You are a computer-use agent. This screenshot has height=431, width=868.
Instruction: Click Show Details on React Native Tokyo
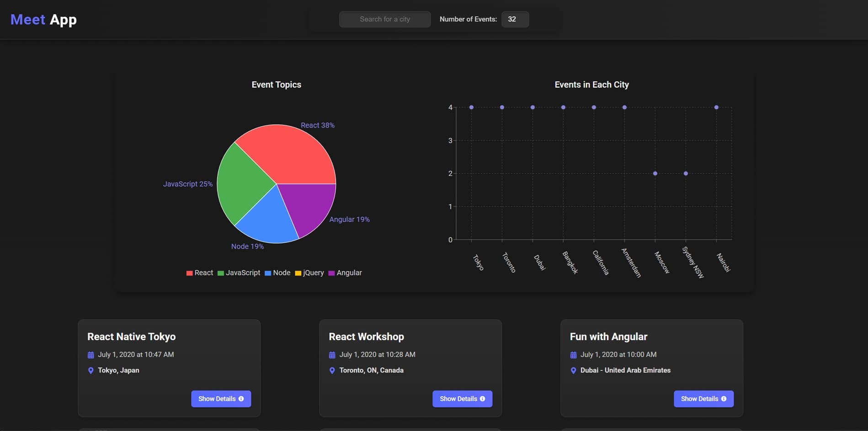pyautogui.click(x=221, y=399)
